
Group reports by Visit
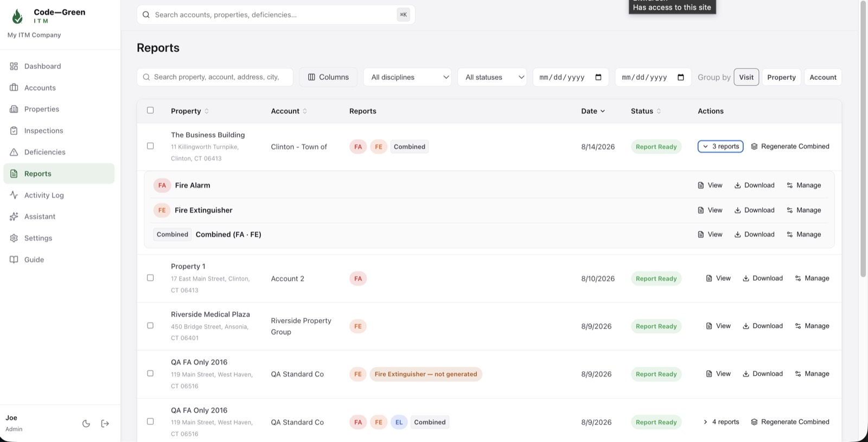[746, 77]
